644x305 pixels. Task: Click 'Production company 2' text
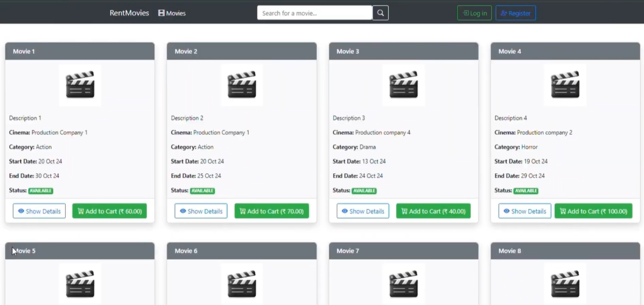[x=545, y=133]
